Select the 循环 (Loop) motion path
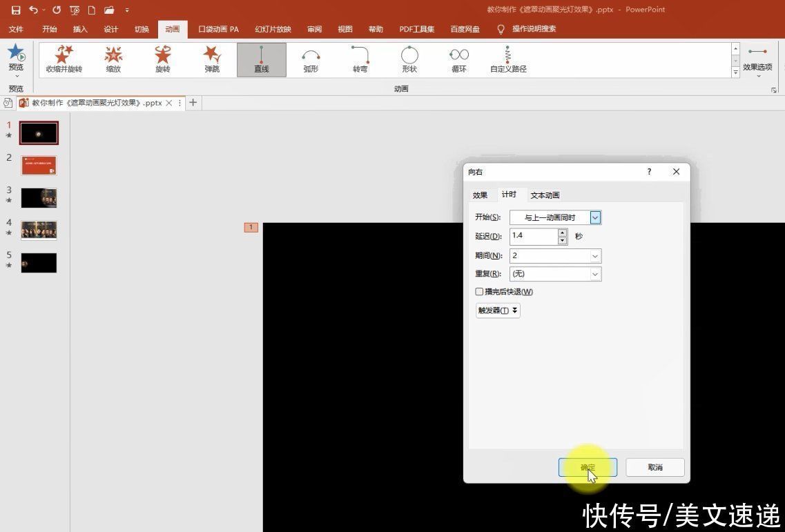The width and height of the screenshot is (785, 532). pyautogui.click(x=458, y=59)
